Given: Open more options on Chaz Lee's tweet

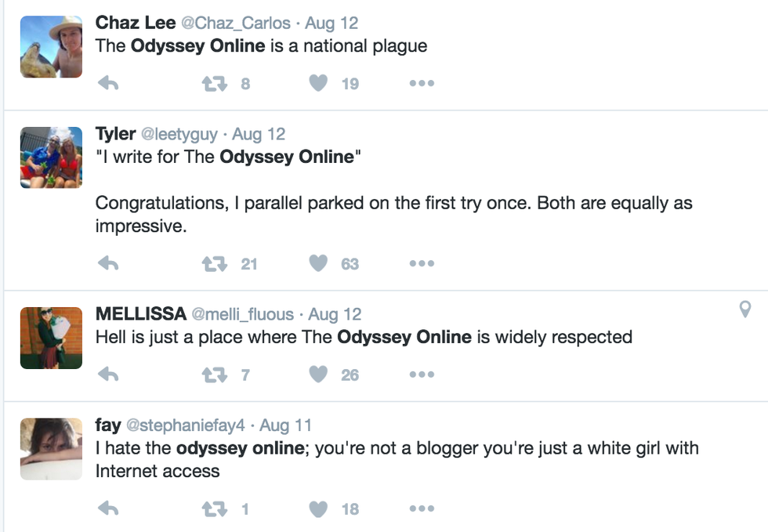Looking at the screenshot, I should point(421,83).
